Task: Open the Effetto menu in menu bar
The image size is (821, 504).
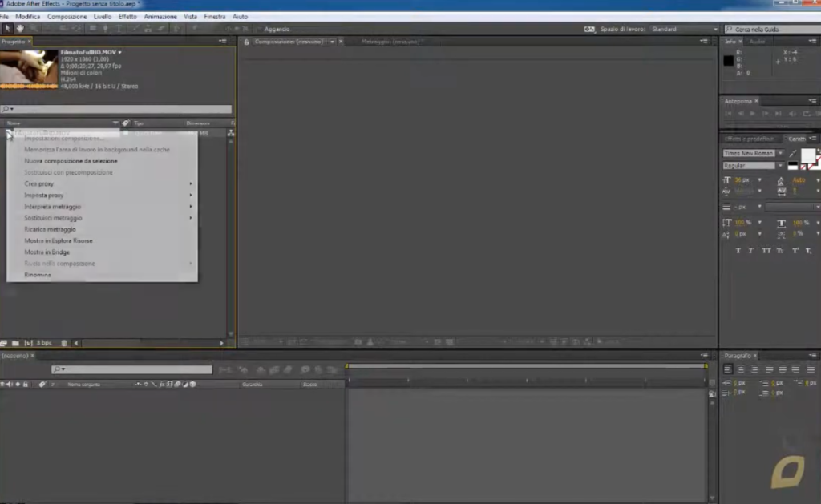Action: click(x=127, y=17)
